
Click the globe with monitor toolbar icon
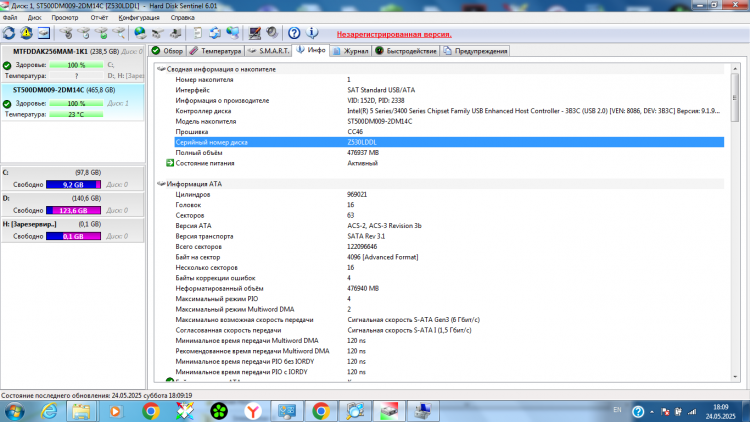[232, 33]
